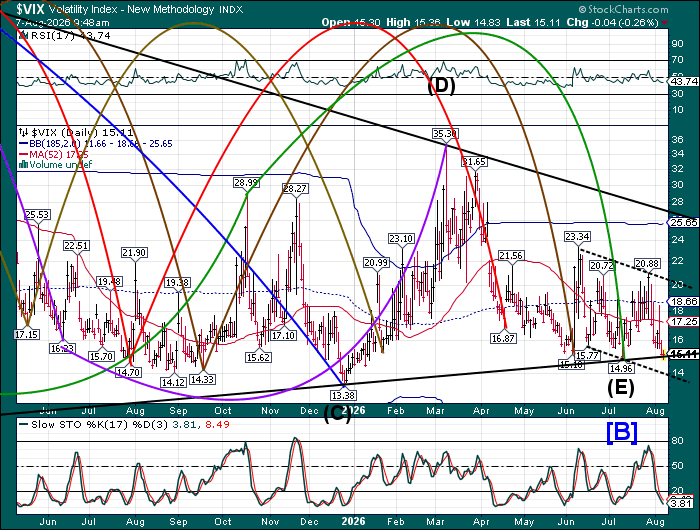This screenshot has width=700, height=530.
Task: Click the 22.51 price label
Action: 76,246
